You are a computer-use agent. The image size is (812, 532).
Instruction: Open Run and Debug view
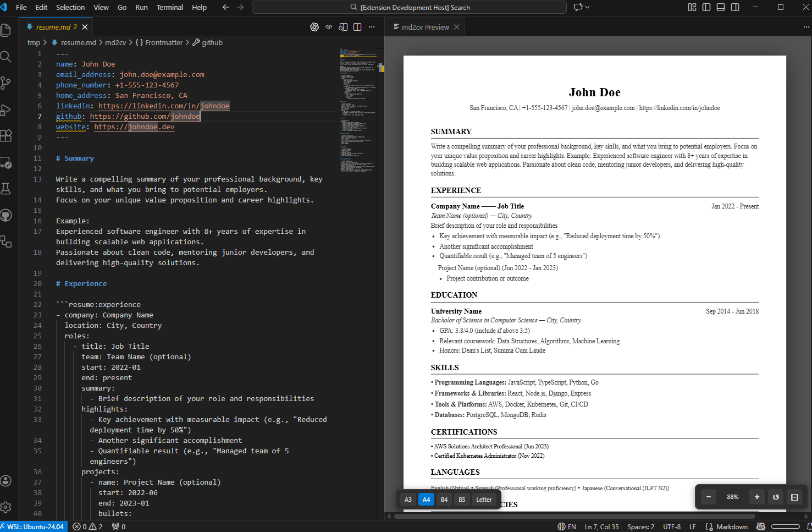click(x=5, y=109)
